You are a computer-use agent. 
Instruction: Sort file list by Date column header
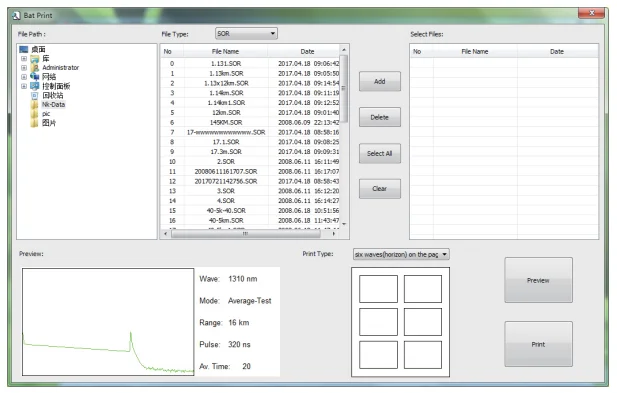[304, 52]
